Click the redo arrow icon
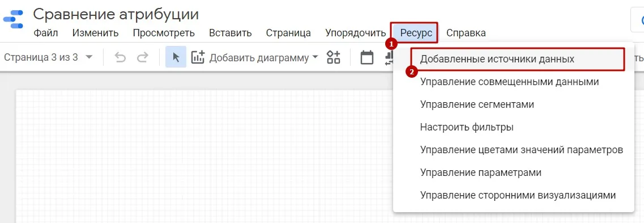The height and width of the screenshot is (223, 644). (x=142, y=58)
